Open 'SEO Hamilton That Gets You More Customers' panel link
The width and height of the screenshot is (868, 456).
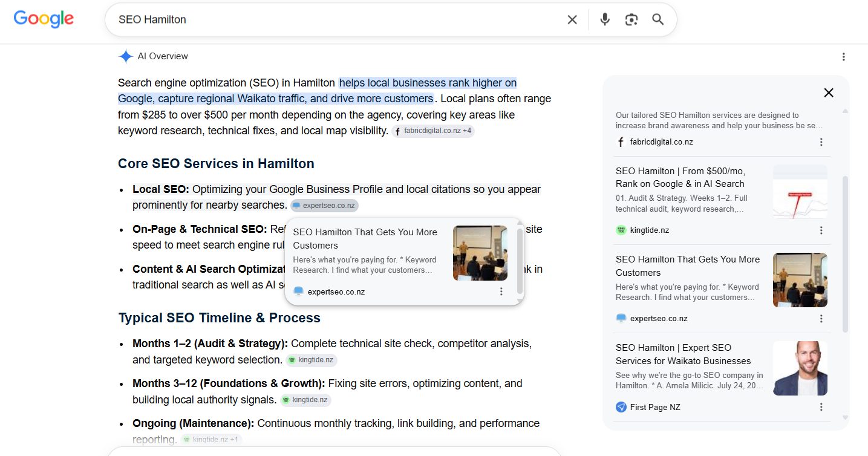[688, 265]
